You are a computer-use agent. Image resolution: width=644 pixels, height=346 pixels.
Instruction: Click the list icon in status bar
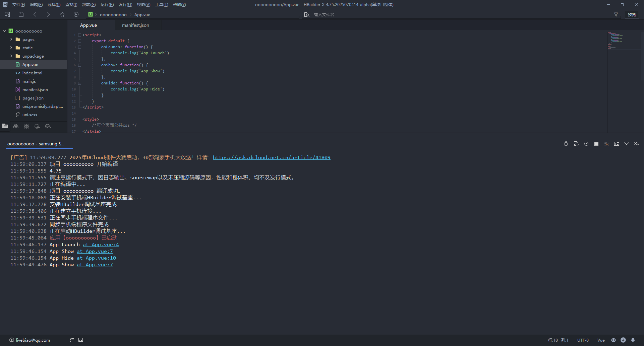click(x=72, y=340)
